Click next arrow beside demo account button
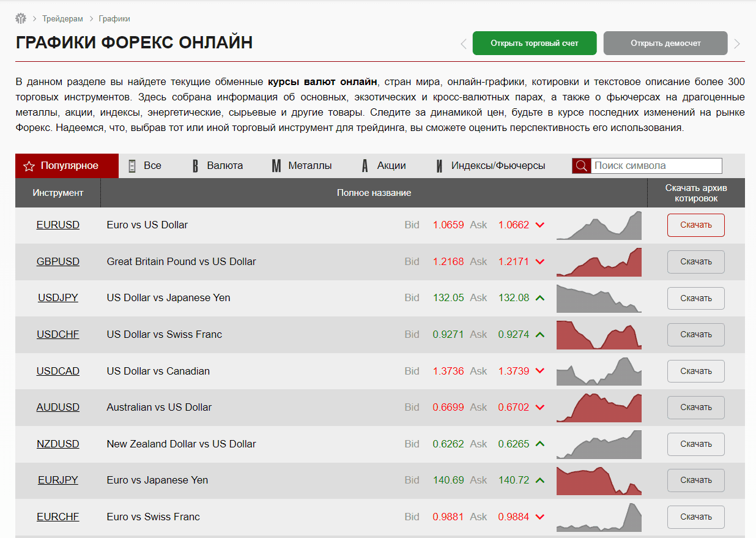The width and height of the screenshot is (756, 538). [737, 43]
